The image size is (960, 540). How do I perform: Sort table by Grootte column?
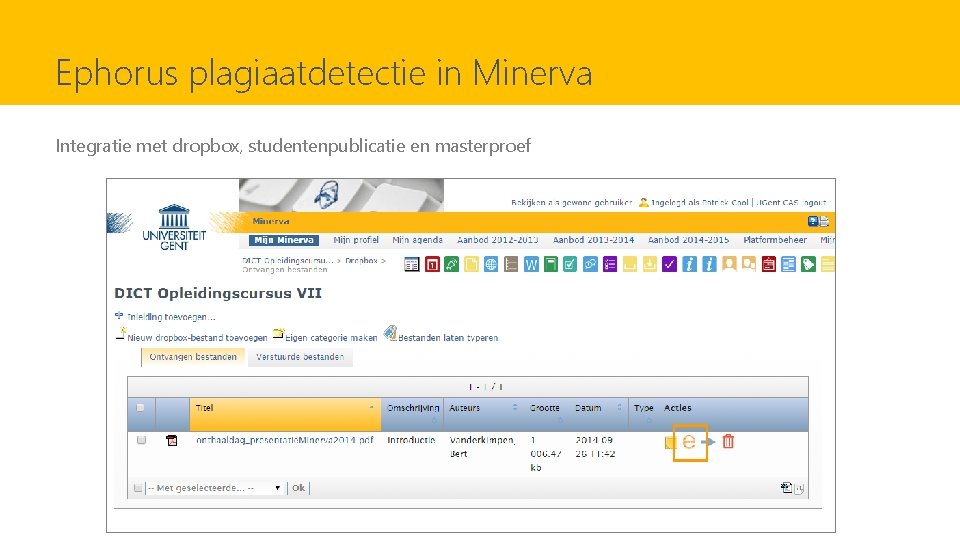545,408
